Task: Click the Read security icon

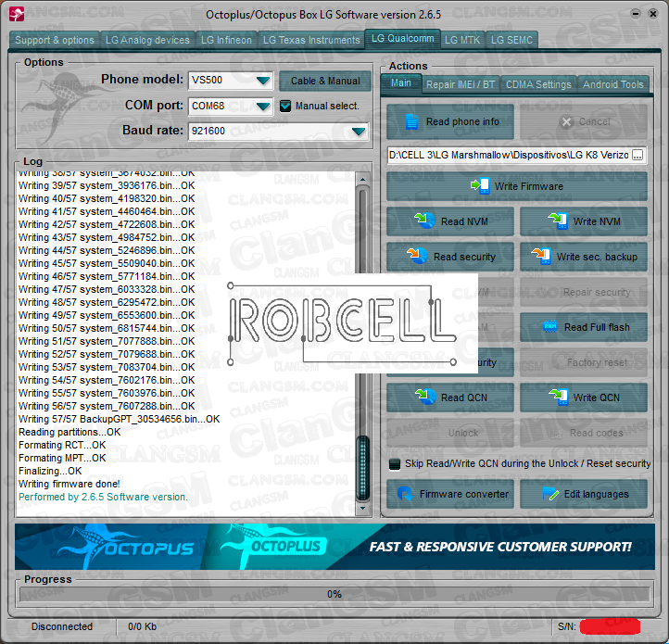Action: pyautogui.click(x=417, y=256)
